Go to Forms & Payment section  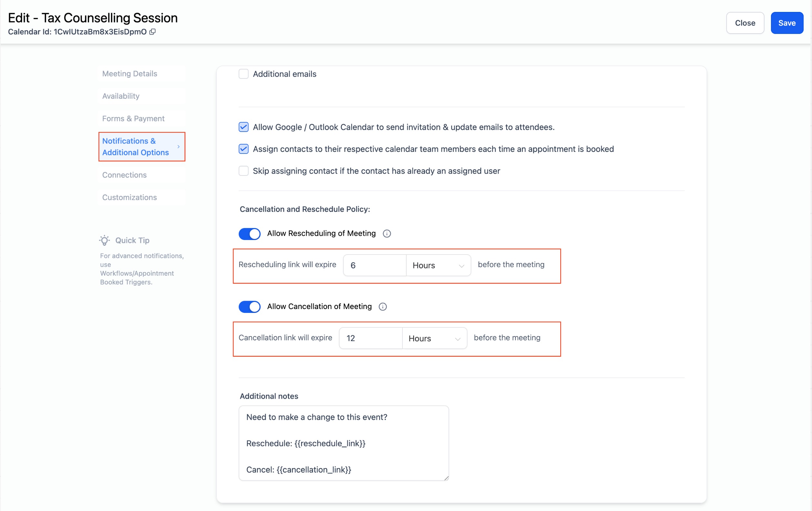[133, 119]
